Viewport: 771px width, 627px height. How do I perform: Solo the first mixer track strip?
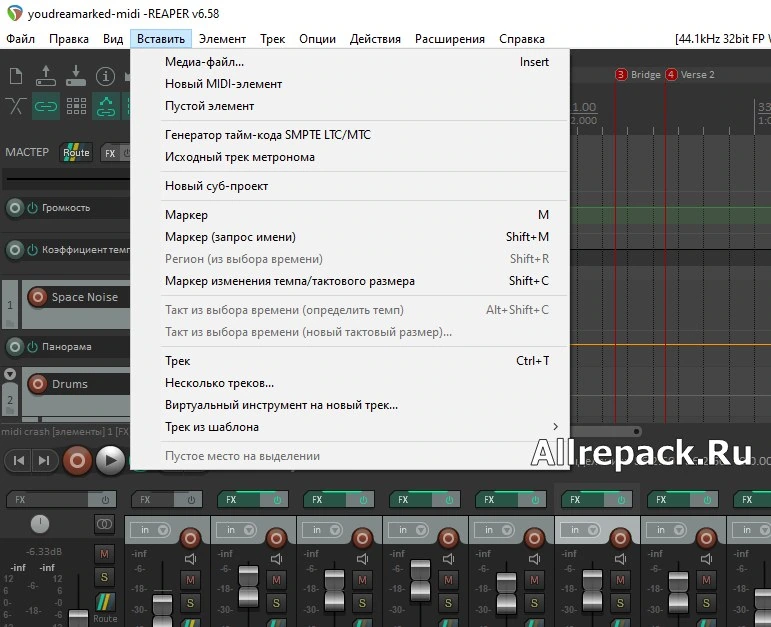[x=190, y=603]
